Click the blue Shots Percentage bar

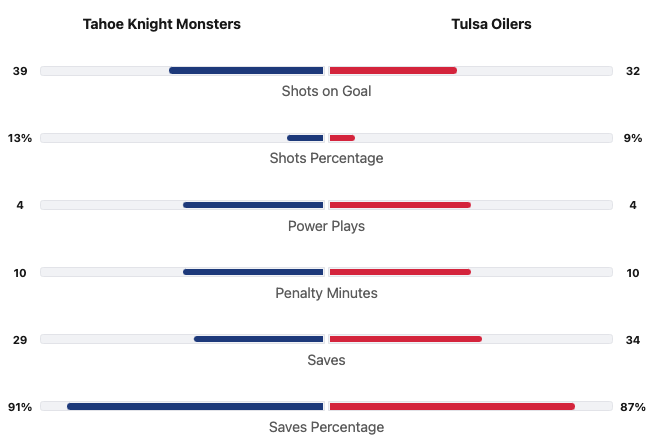(x=305, y=138)
